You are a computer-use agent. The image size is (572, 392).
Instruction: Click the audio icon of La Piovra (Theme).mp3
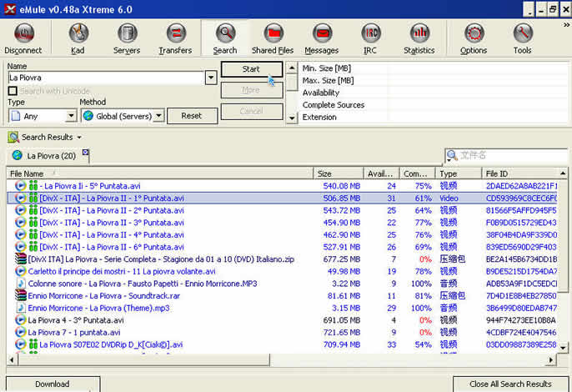tap(21, 308)
